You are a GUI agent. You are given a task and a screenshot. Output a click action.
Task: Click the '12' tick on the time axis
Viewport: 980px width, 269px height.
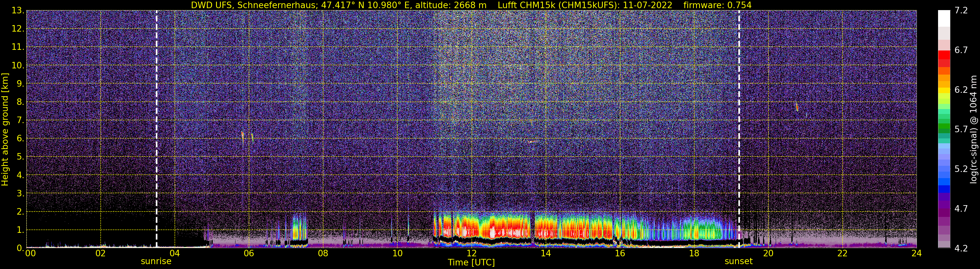[x=471, y=253]
